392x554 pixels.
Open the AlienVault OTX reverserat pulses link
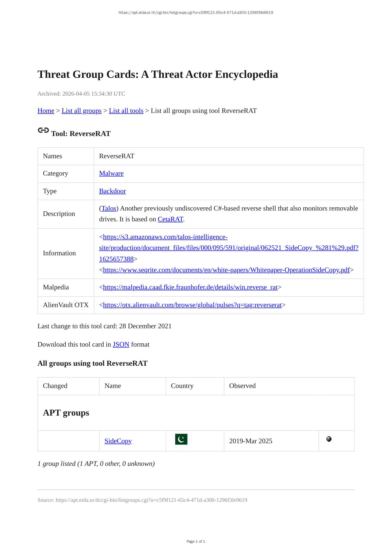192,305
